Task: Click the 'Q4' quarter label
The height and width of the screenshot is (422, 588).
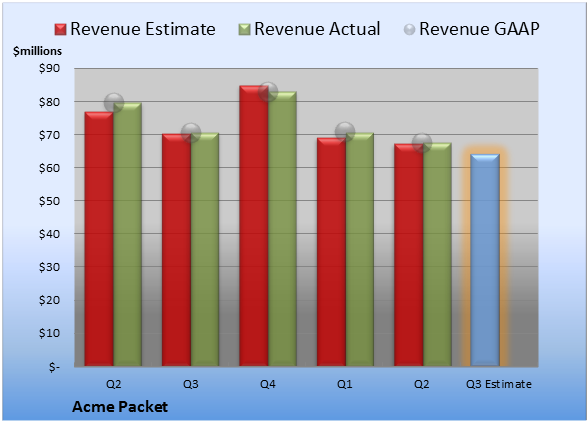Action: tap(268, 384)
